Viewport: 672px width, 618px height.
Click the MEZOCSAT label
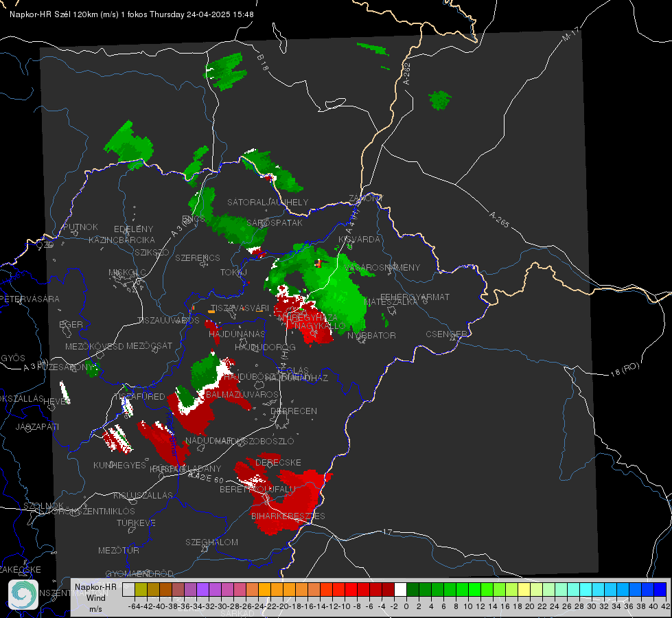149,345
